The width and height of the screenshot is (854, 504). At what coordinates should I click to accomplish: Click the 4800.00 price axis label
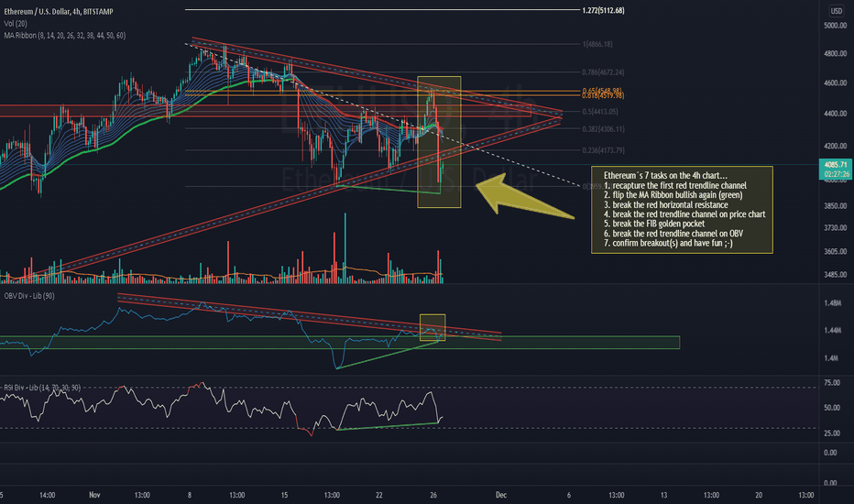[x=835, y=54]
